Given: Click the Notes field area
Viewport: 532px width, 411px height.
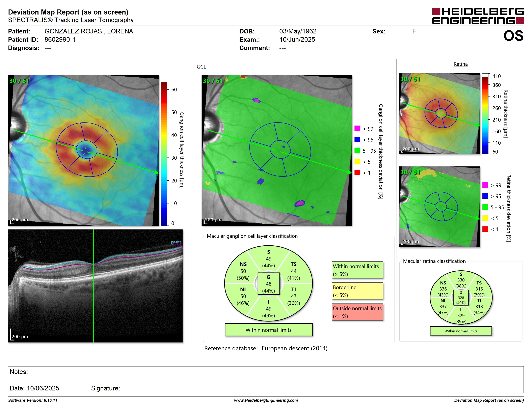Looking at the screenshot, I should tap(266, 379).
